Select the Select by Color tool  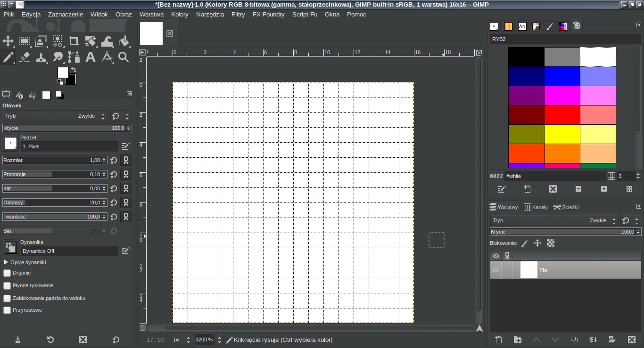(58, 41)
